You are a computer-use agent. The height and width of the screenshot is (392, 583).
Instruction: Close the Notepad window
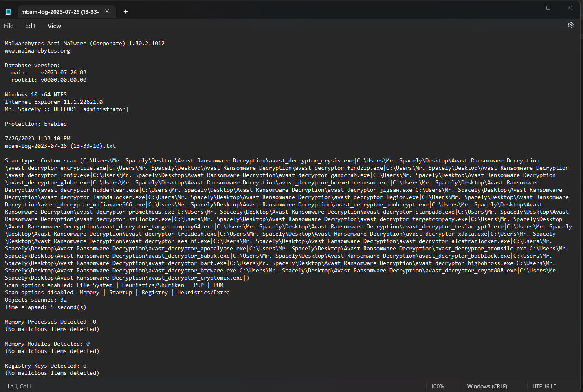[x=570, y=8]
